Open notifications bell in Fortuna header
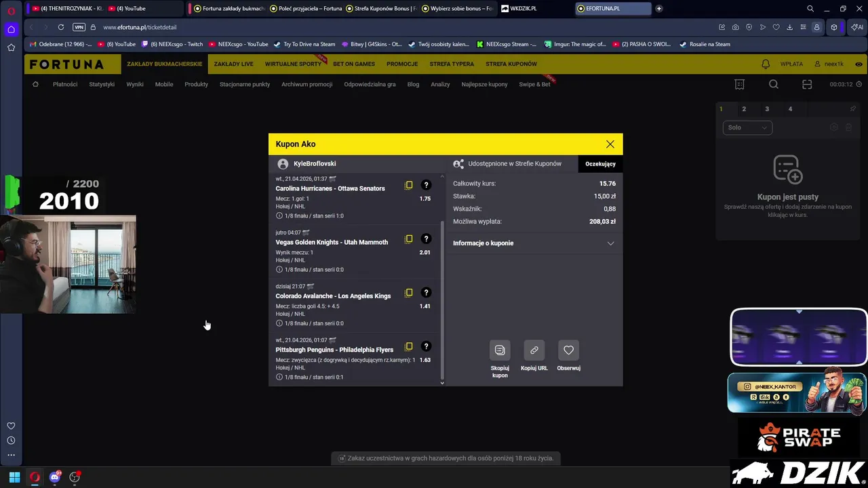 point(766,64)
